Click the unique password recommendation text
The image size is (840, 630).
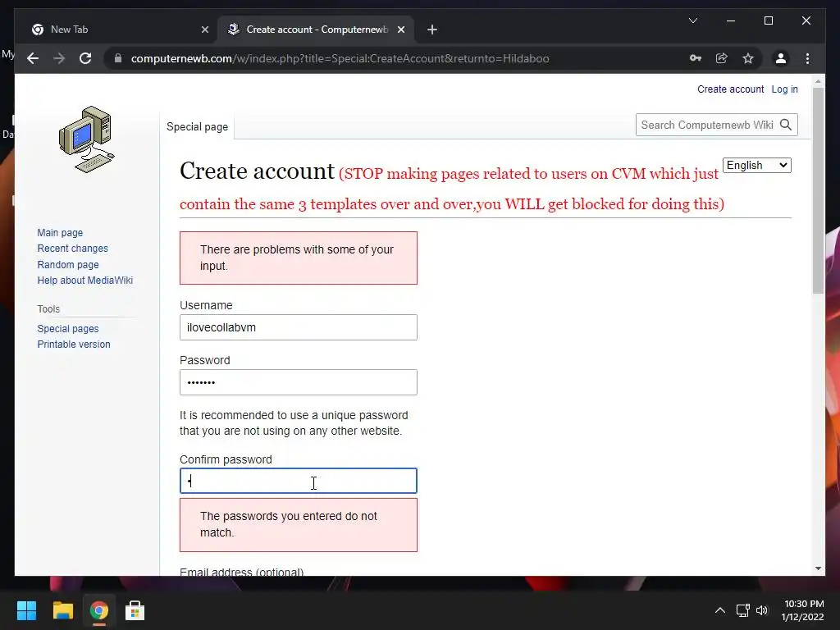point(294,423)
